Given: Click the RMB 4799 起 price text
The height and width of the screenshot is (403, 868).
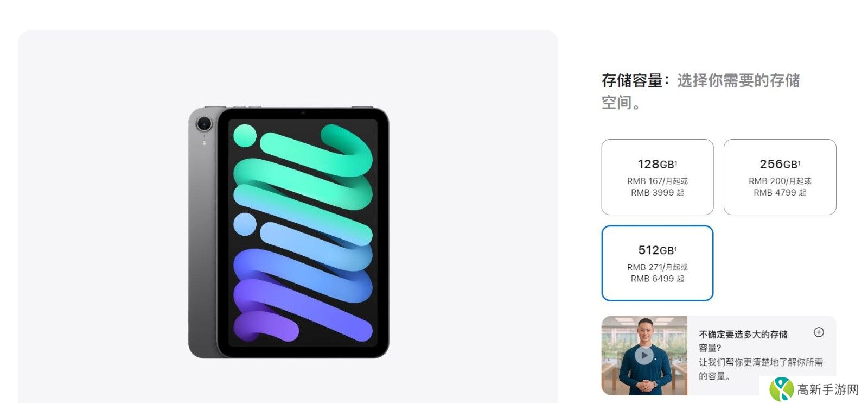Looking at the screenshot, I should tap(780, 192).
